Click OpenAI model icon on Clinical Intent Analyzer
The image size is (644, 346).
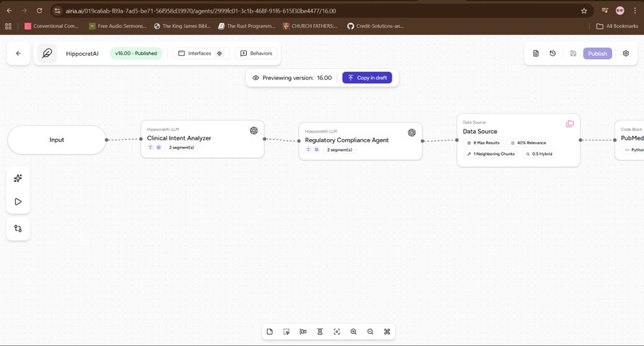[254, 131]
